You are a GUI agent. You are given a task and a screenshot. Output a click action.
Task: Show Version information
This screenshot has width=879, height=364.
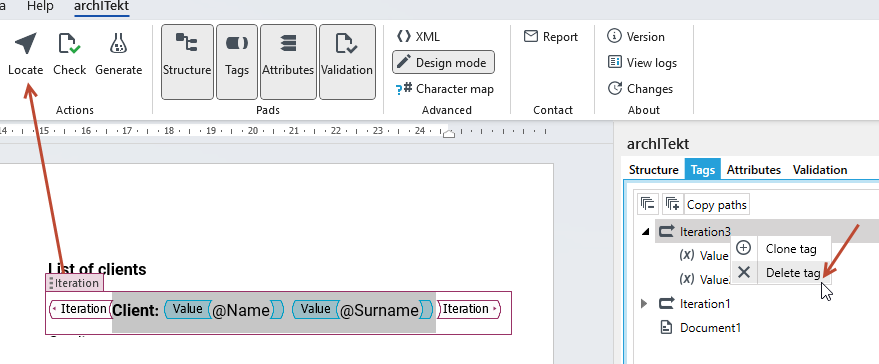point(636,36)
